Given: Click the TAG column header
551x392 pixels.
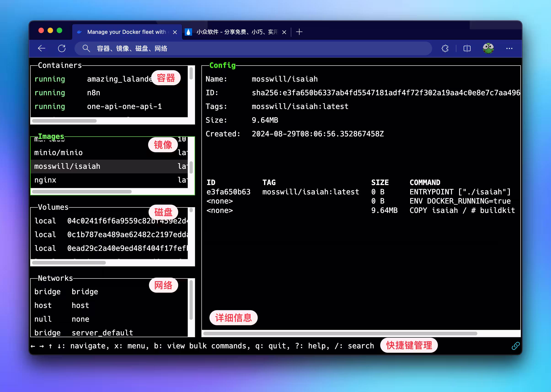Looking at the screenshot, I should point(269,183).
